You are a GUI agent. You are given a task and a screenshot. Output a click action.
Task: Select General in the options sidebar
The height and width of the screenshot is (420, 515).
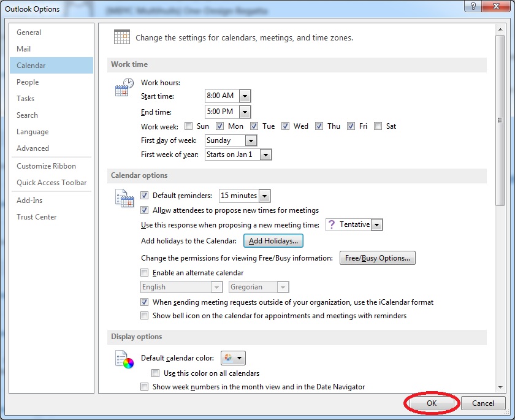click(x=51, y=32)
